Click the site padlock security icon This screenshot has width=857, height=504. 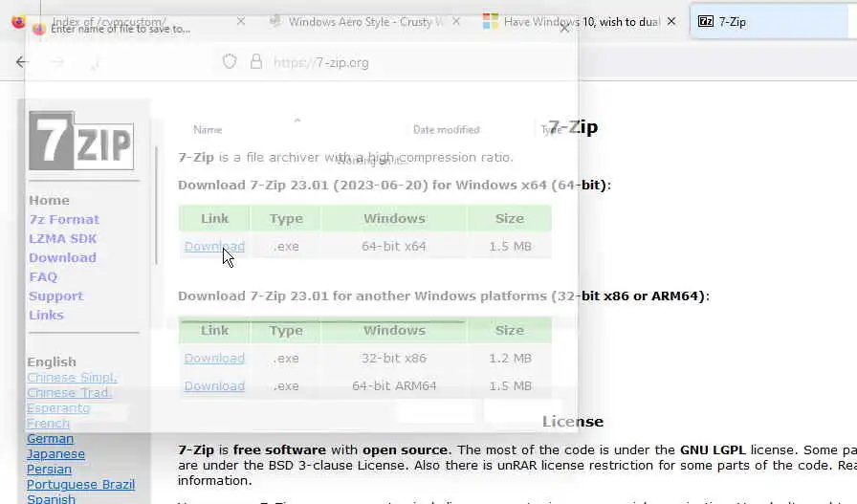click(x=255, y=62)
